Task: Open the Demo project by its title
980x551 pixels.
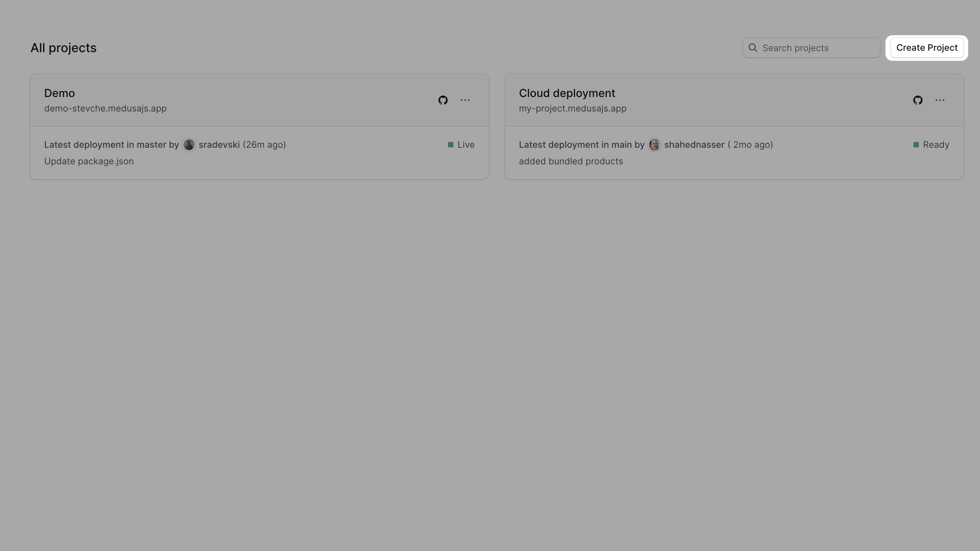Action: [59, 93]
